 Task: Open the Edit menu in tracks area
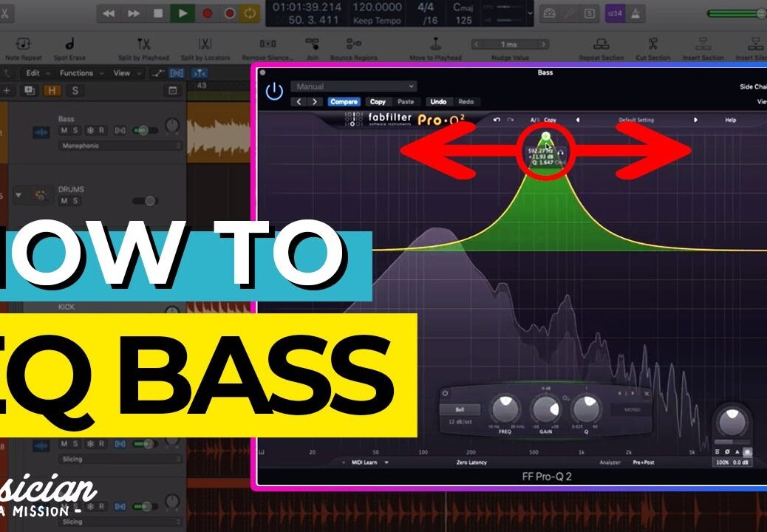38,73
